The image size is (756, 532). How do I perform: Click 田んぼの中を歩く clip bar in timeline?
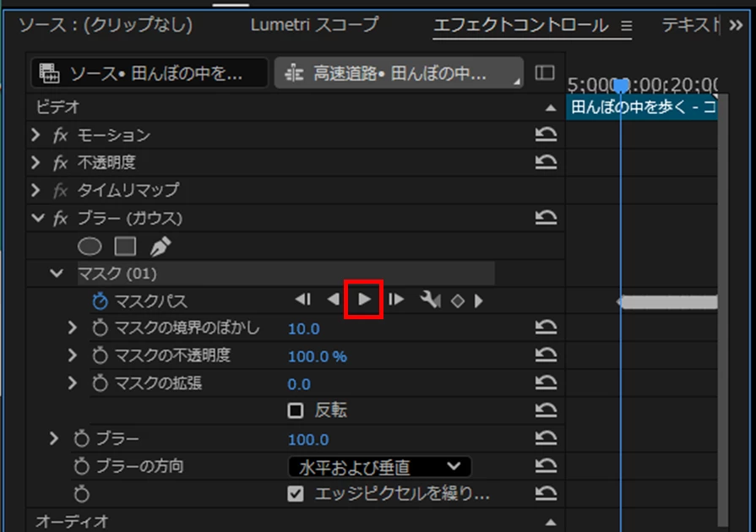(x=642, y=106)
